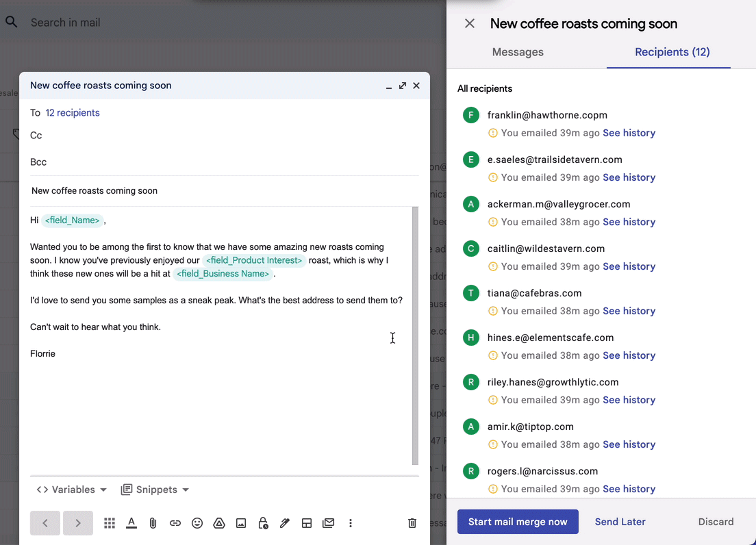Attach a file with paperclip icon
The image size is (756, 545).
tap(153, 523)
